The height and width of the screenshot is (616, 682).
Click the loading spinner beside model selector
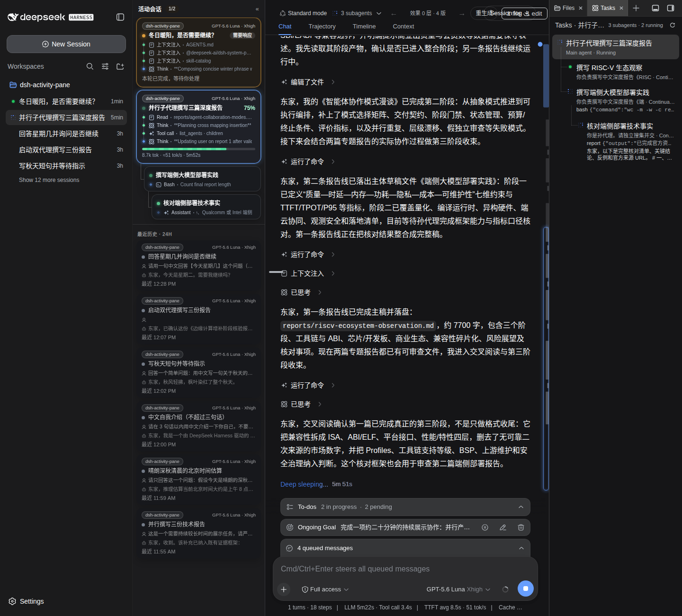[505, 589]
